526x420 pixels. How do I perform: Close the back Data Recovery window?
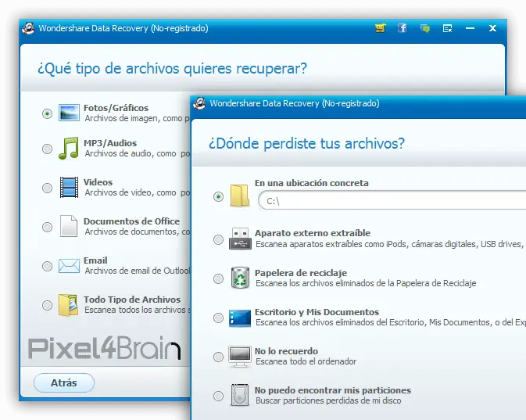click(492, 28)
